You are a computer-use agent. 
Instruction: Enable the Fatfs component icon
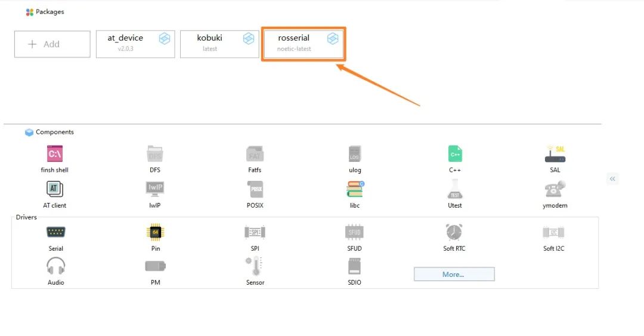click(255, 154)
